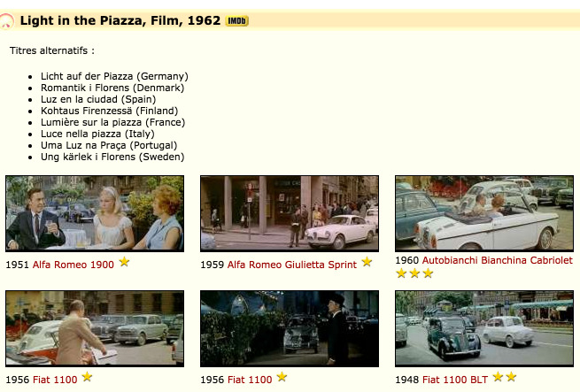Click the year 1960 before Autobianchi
580x392 pixels.
(x=407, y=260)
